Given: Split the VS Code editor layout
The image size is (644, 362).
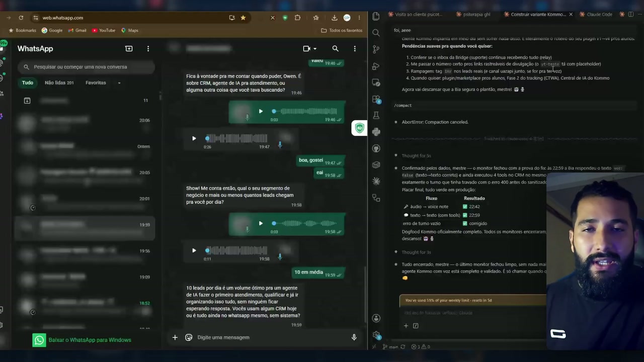Looking at the screenshot, I should tap(631, 14).
